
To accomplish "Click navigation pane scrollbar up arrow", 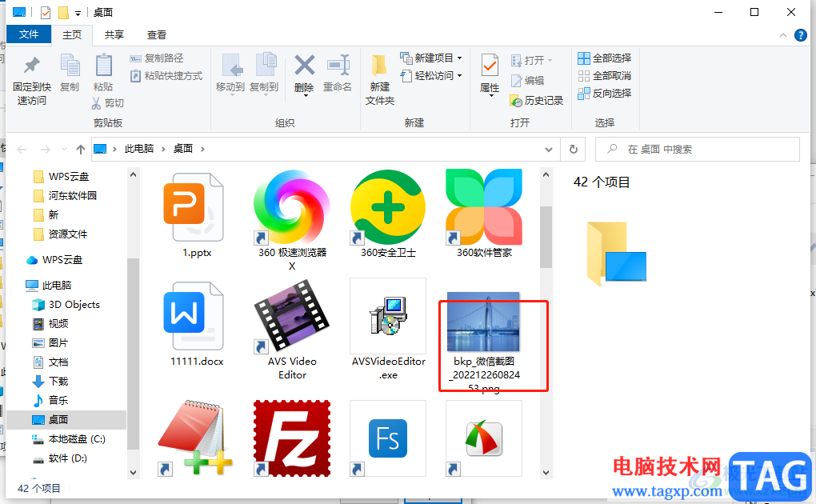I will [x=134, y=175].
